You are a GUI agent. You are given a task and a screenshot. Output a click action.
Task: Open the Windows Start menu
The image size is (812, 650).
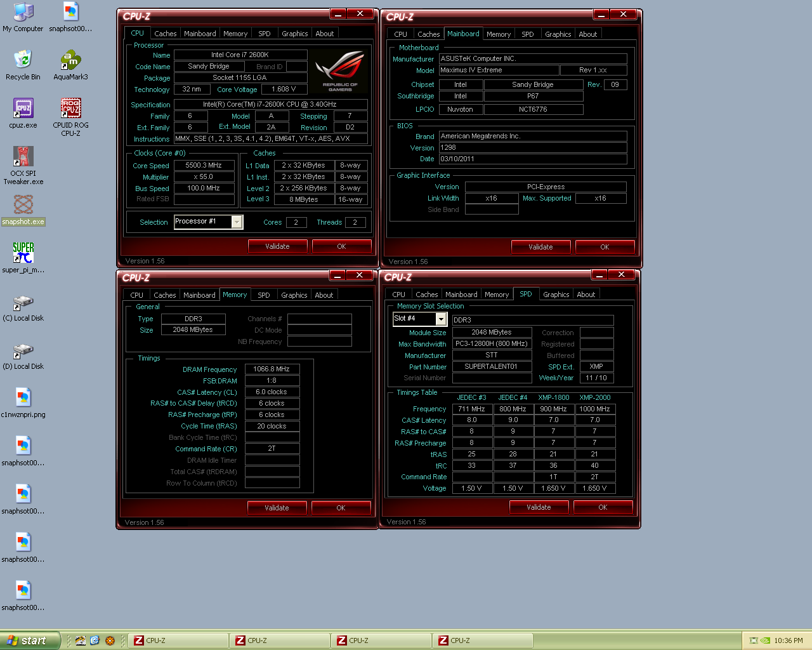30,640
